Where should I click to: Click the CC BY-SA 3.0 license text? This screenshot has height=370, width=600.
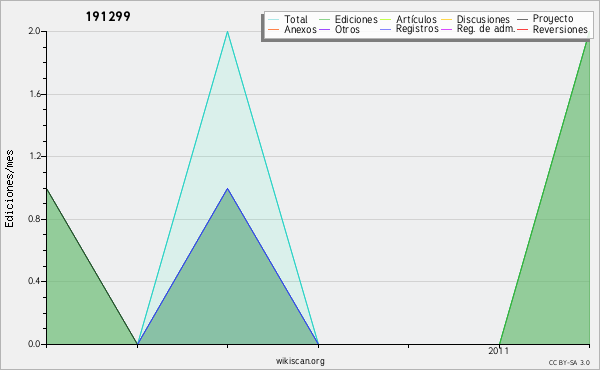(569, 362)
